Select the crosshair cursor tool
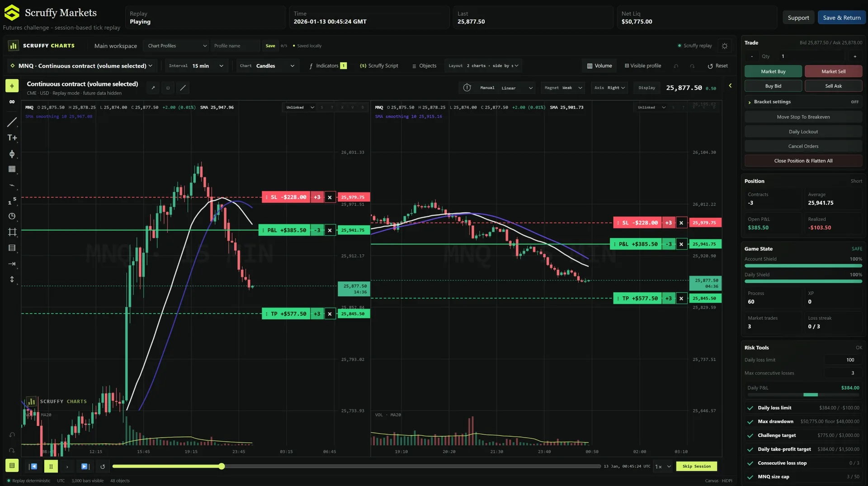 12,86
